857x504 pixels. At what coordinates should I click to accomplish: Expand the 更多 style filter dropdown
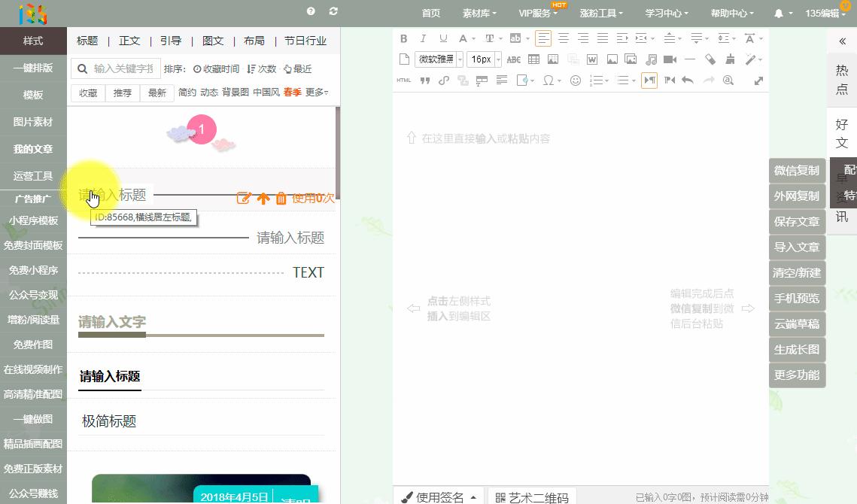pos(316,93)
